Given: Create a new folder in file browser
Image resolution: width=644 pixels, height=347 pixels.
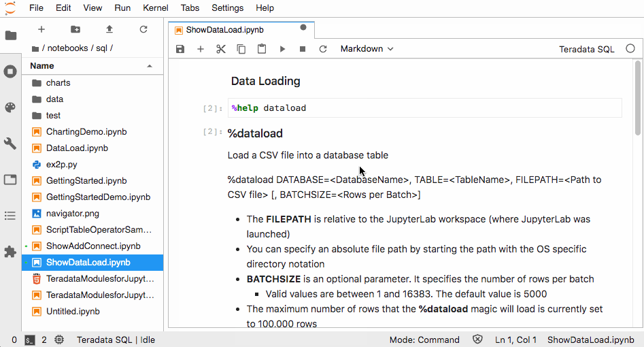Looking at the screenshot, I should point(75,29).
